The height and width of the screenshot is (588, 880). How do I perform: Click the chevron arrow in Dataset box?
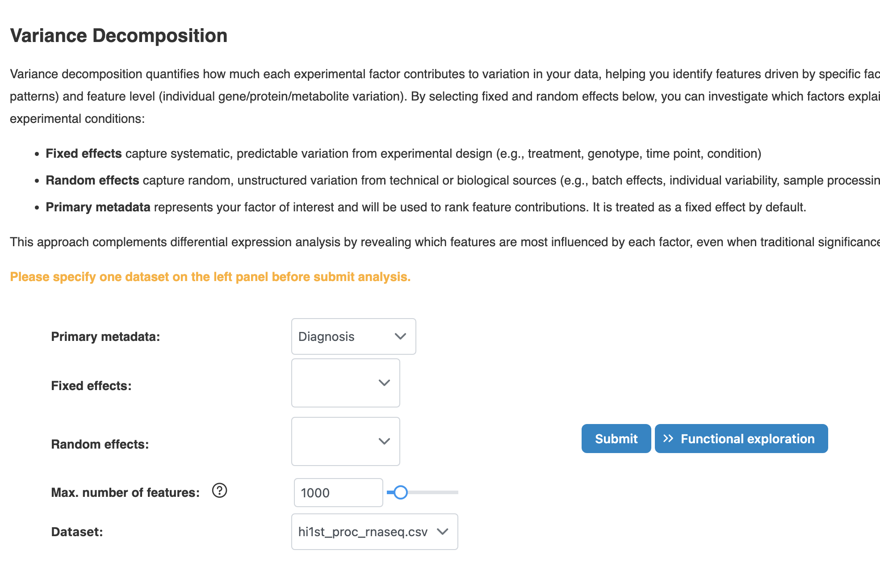click(442, 532)
